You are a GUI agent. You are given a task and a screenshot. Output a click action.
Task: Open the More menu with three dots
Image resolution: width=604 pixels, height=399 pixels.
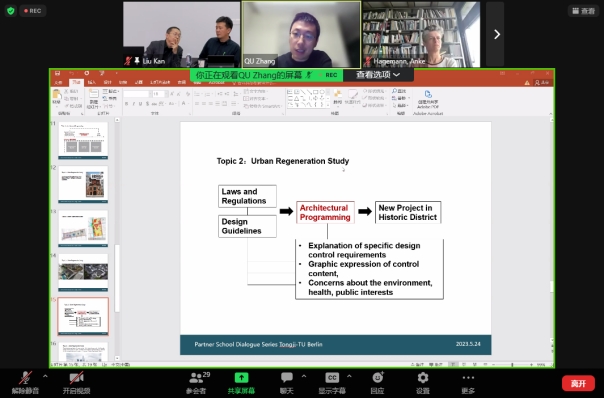click(468, 378)
